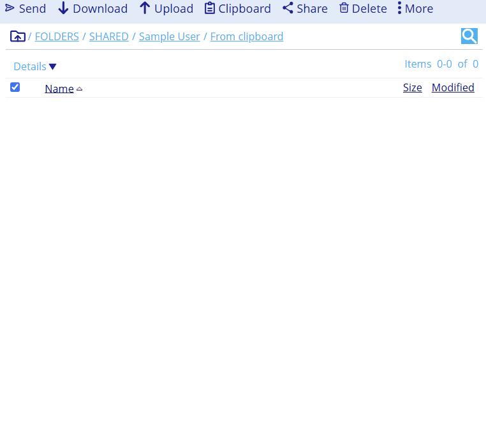Viewport: 486px width, 448px height.
Task: Expand the Details view dropdown
Action: click(35, 66)
